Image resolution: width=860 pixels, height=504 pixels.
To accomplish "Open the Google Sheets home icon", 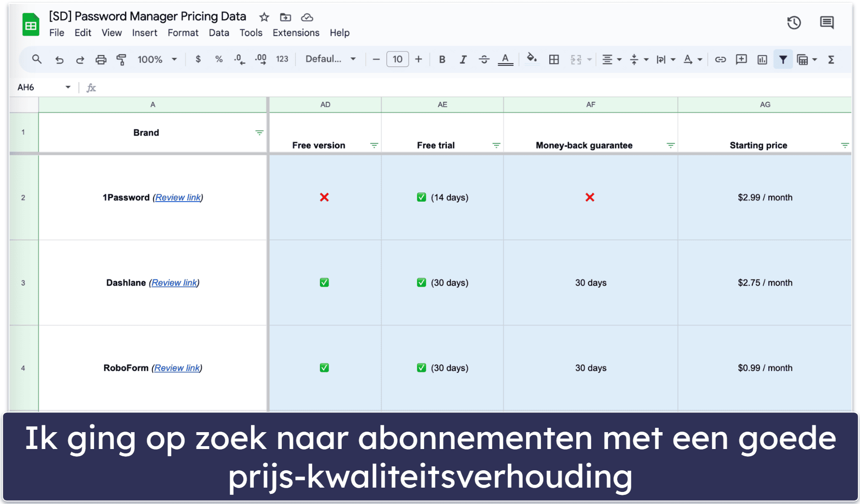I will click(31, 25).
